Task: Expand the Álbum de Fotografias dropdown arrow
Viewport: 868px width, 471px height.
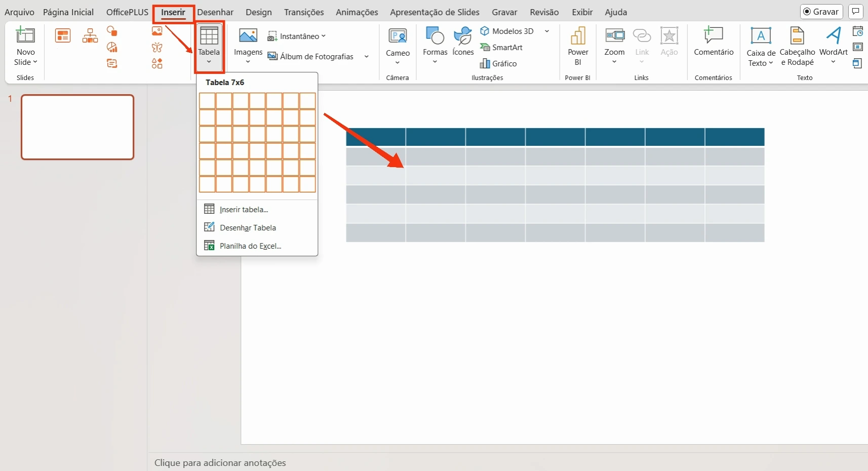Action: (x=366, y=56)
